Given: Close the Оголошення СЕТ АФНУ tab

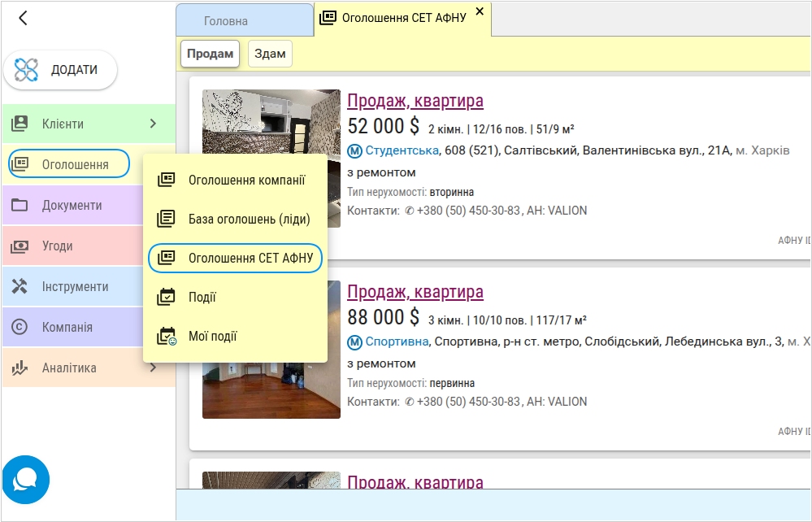Looking at the screenshot, I should [480, 11].
